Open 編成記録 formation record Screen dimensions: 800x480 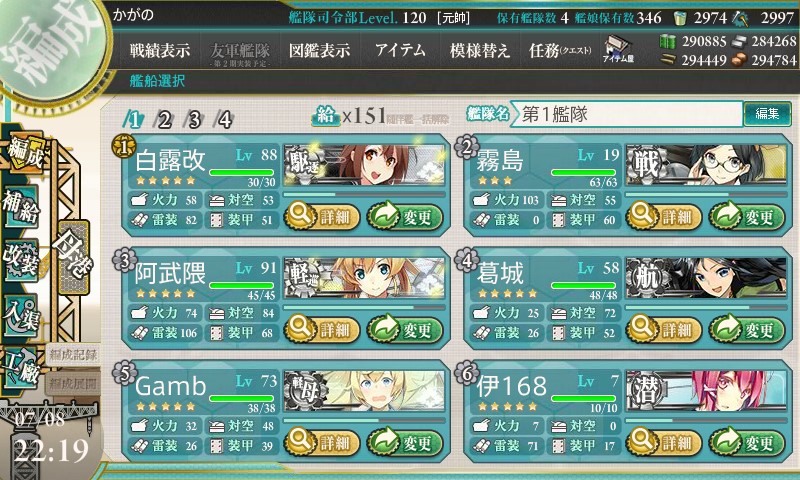(72, 355)
